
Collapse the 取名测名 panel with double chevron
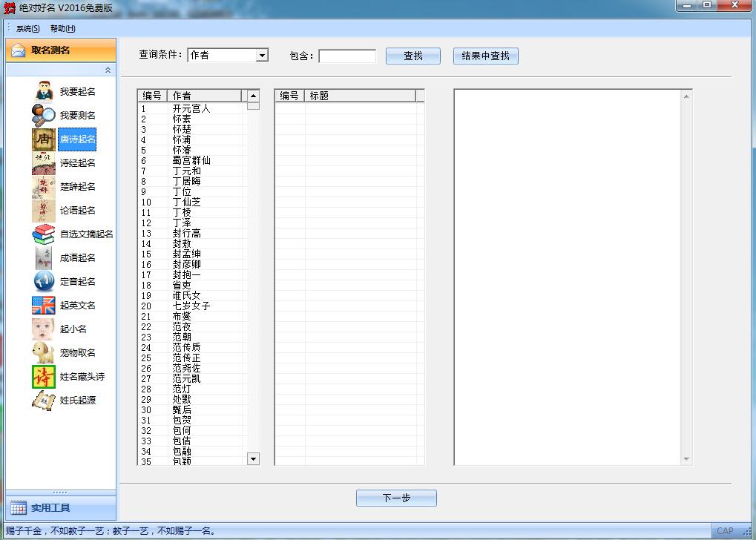[x=108, y=70]
